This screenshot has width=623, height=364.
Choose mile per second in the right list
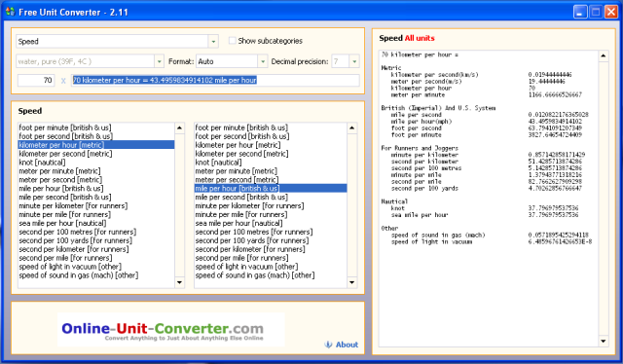point(271,198)
